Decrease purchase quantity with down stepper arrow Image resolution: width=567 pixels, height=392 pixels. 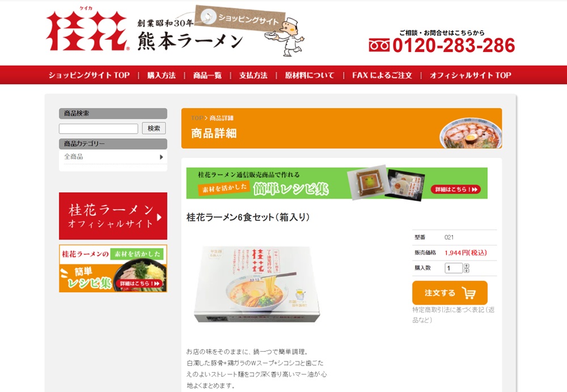(467, 270)
